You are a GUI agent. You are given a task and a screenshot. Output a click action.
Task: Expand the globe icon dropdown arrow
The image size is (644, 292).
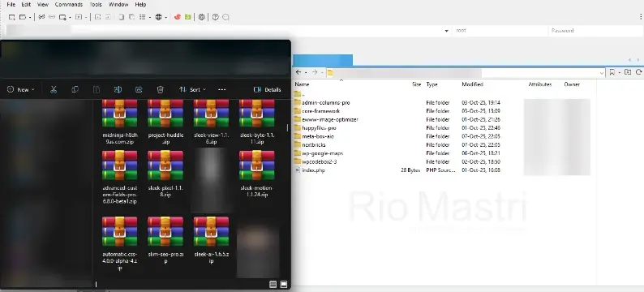point(166,18)
